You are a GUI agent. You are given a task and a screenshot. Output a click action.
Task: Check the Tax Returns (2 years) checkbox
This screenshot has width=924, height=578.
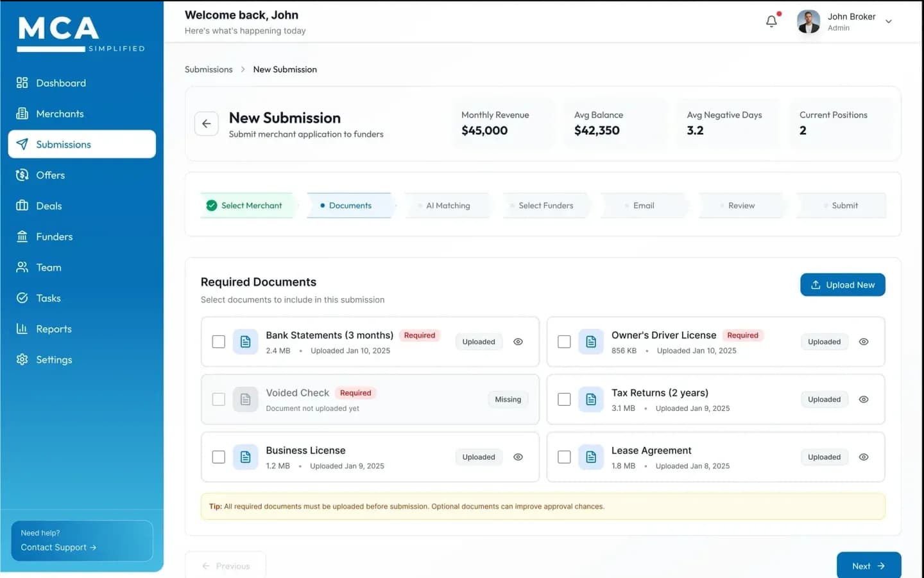click(564, 399)
